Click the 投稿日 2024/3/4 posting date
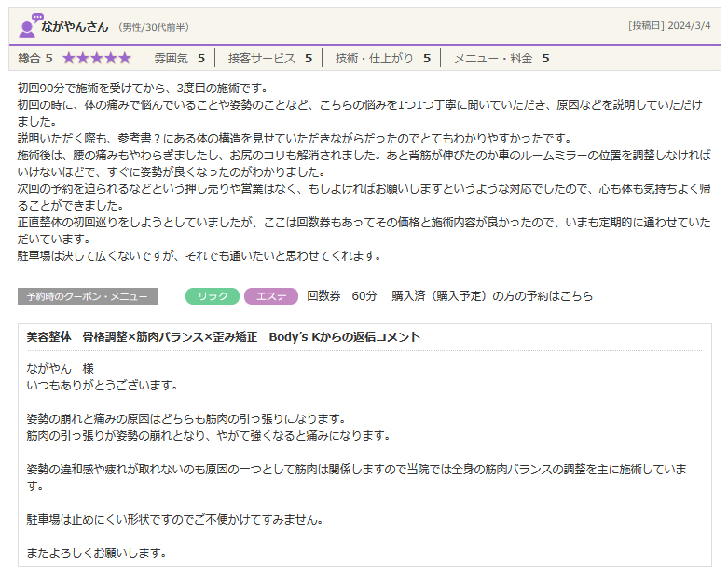Screen dimensions: 728x573 [669, 26]
